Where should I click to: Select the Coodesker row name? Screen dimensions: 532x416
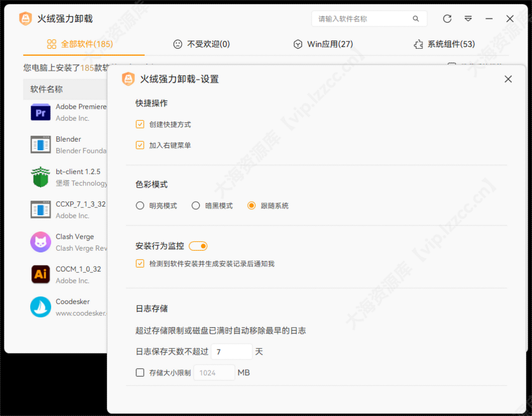tap(73, 301)
